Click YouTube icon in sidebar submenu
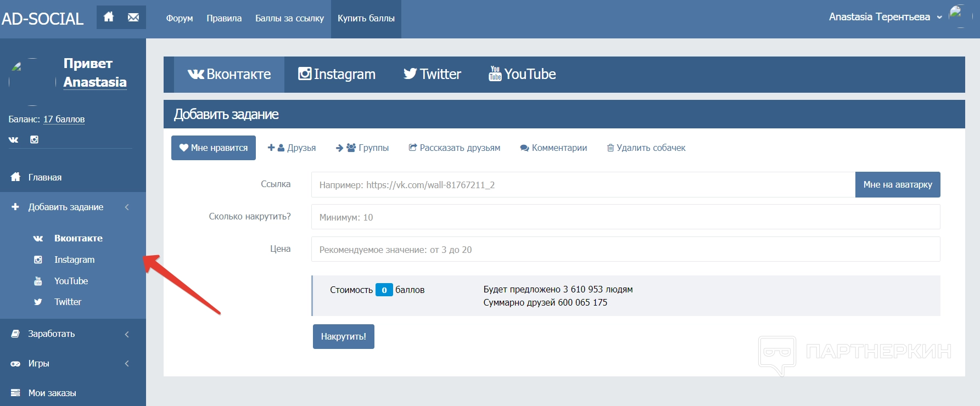The height and width of the screenshot is (406, 980). click(x=38, y=281)
